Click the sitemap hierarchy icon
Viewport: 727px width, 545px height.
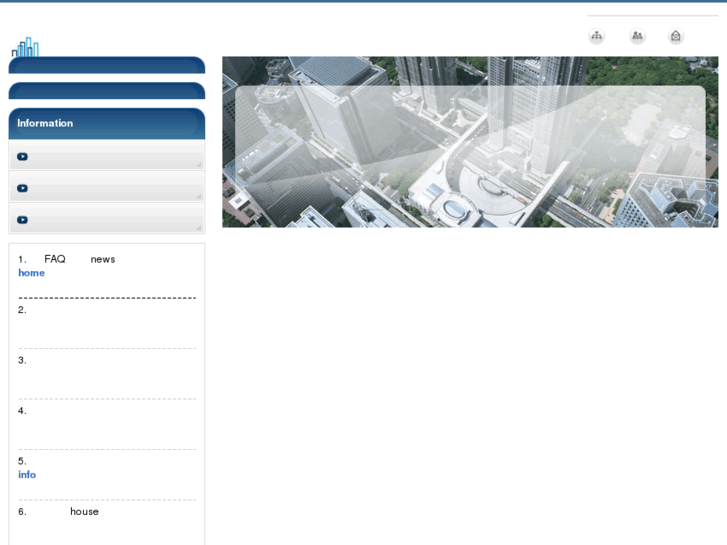[596, 36]
